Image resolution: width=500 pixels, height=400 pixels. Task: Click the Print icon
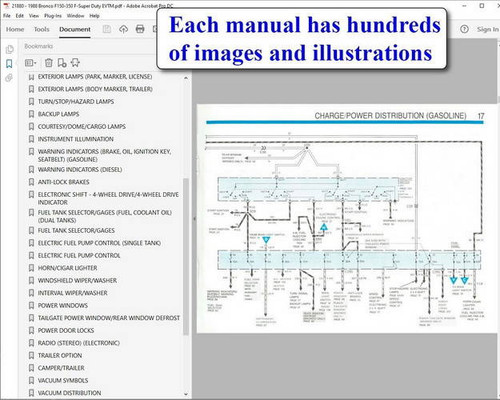(x=140, y=29)
